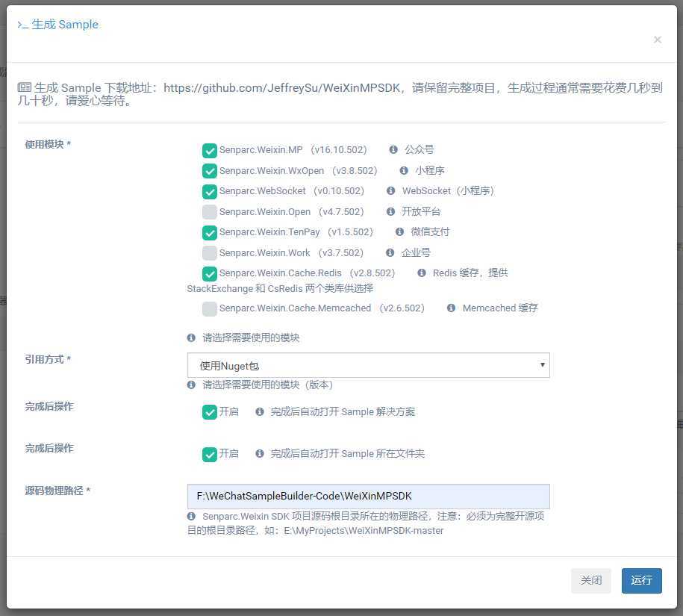Click info icon beside 完成后自动打开 Sample 解决方案
This screenshot has width=683, height=616.
(259, 411)
